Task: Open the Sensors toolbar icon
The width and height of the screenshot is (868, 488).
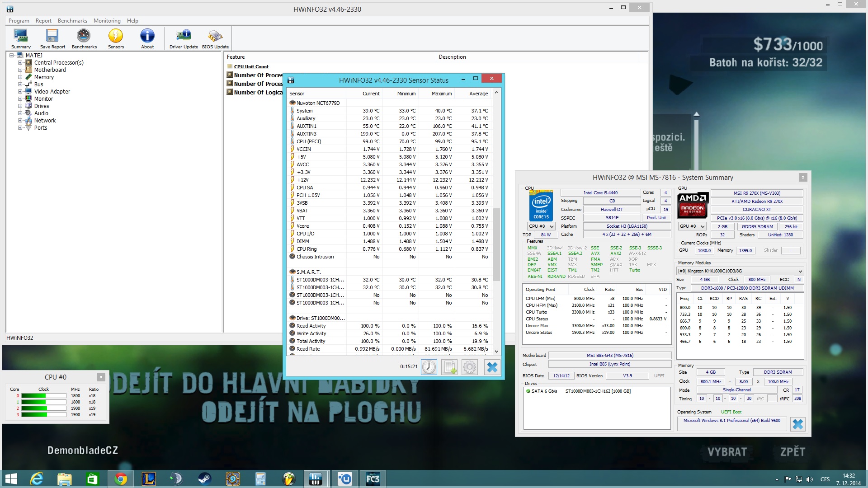Action: pos(116,38)
